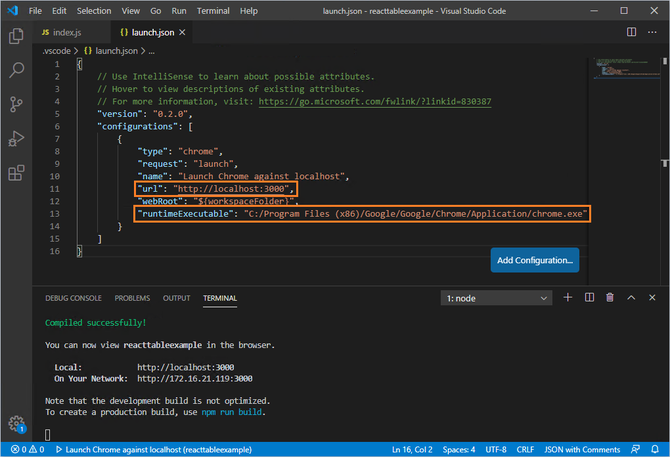Screen dimensions: 670x457
Task: Open the Terminal menu
Action: 213,11
